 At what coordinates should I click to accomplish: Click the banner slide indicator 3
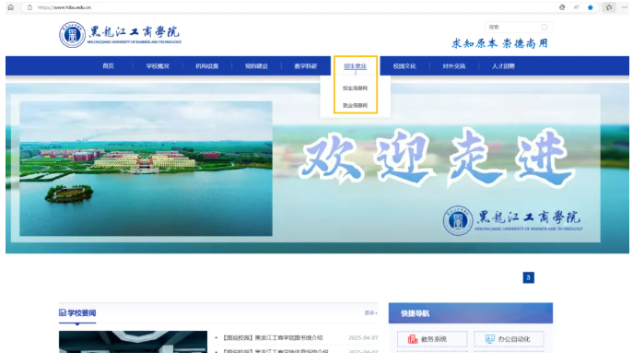[529, 277]
